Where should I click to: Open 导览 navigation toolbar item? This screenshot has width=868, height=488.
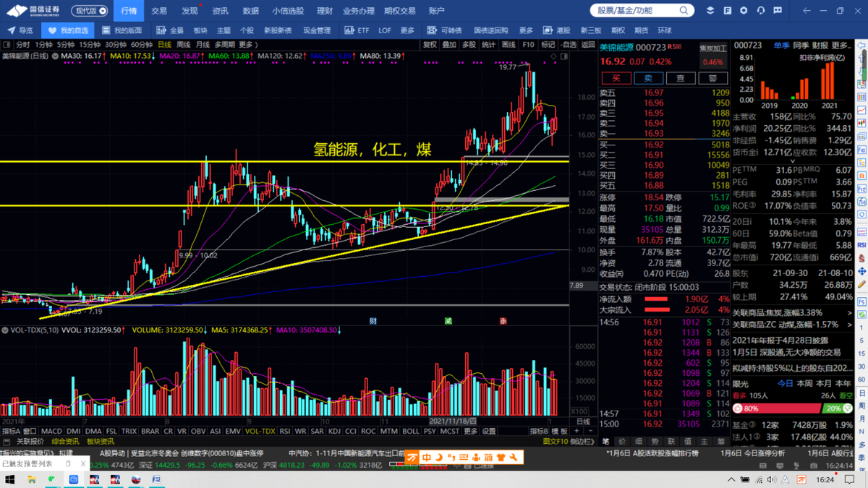(20, 30)
